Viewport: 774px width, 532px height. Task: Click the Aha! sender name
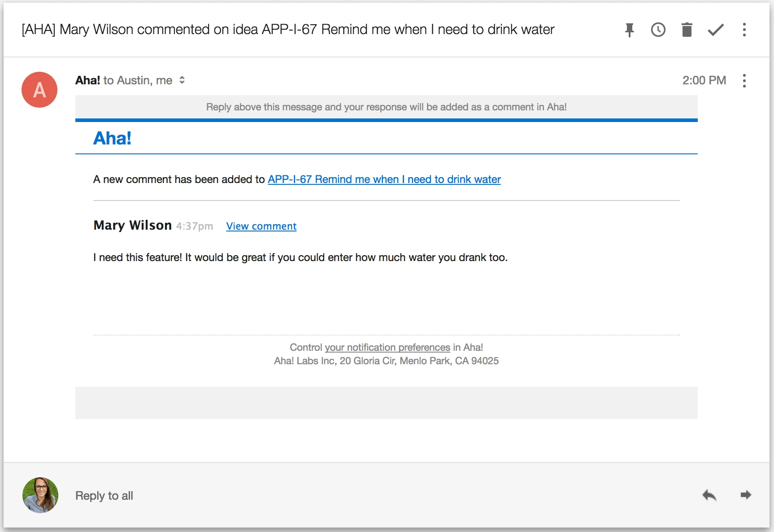point(87,80)
